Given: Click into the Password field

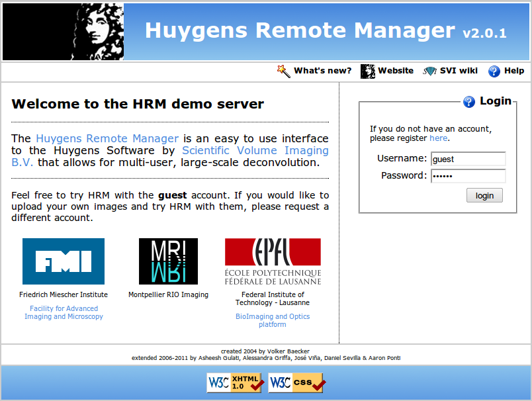Looking at the screenshot, I should pyautogui.click(x=468, y=176).
